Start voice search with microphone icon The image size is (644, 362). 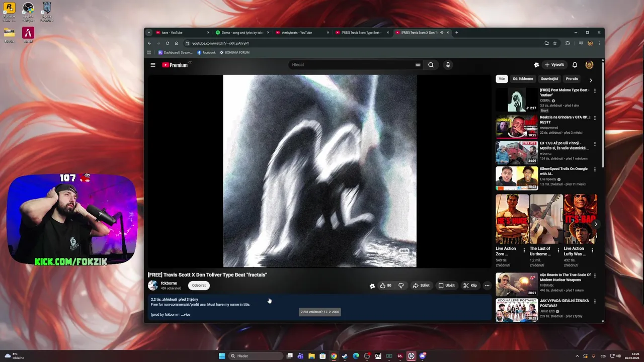(x=448, y=65)
